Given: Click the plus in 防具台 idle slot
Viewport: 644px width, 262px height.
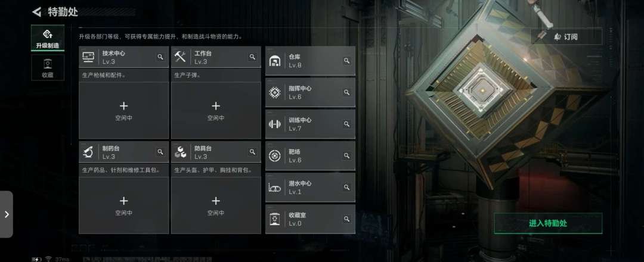Looking at the screenshot, I should 216,201.
